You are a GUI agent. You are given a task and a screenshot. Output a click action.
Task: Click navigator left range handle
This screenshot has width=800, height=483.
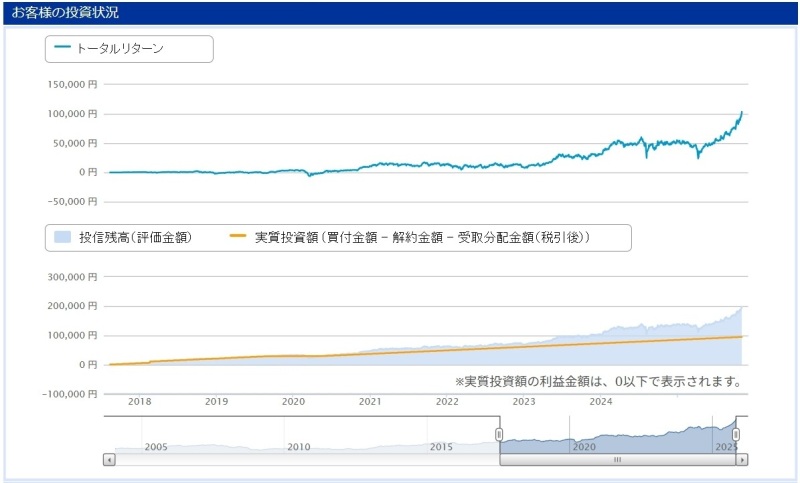click(499, 434)
